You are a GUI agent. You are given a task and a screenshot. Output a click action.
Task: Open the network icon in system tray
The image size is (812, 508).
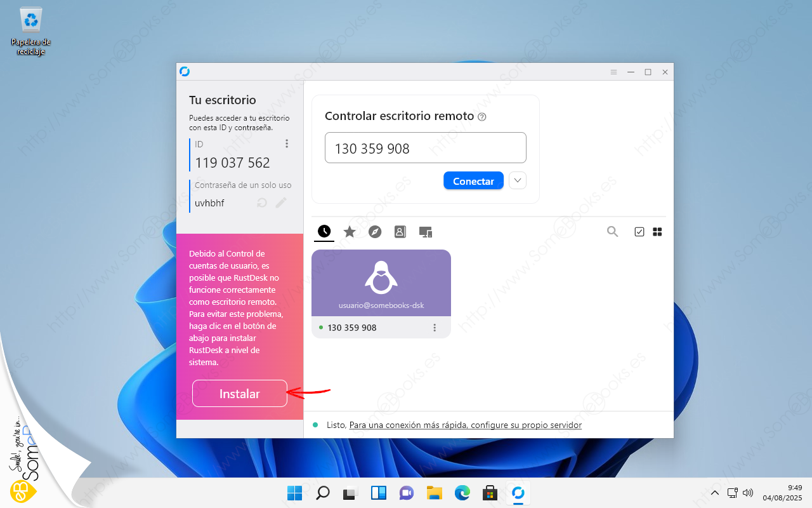(x=733, y=493)
